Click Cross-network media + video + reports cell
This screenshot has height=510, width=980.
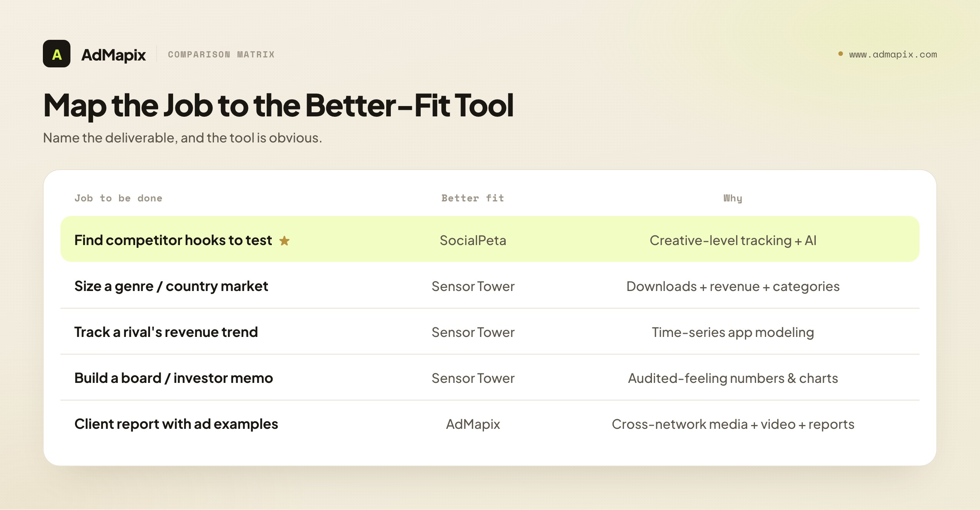click(x=733, y=425)
